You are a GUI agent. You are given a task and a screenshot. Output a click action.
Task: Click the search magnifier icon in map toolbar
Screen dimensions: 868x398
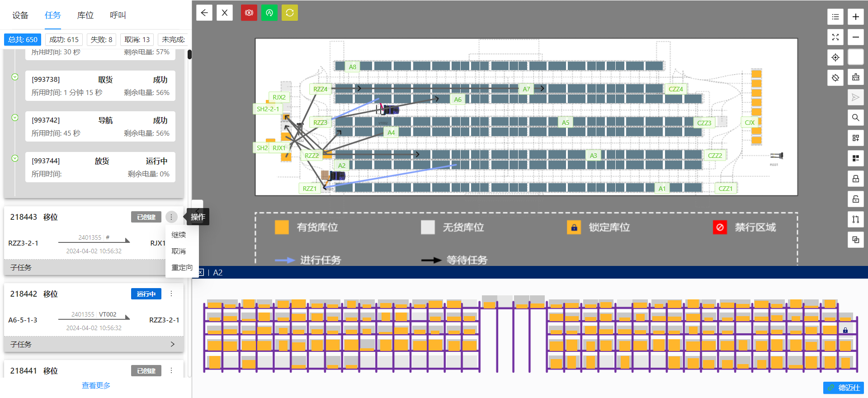click(x=856, y=118)
